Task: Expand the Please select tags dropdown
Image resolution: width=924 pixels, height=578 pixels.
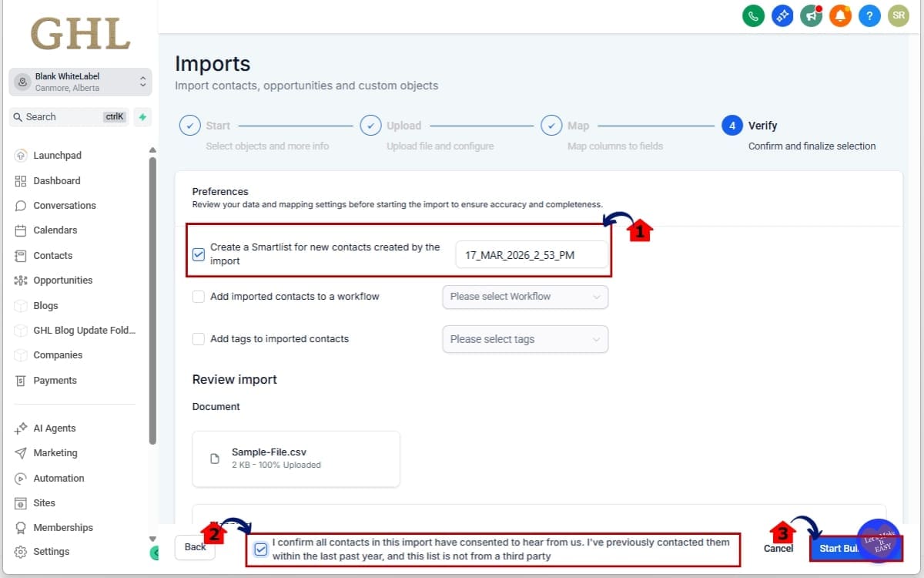Action: (525, 339)
